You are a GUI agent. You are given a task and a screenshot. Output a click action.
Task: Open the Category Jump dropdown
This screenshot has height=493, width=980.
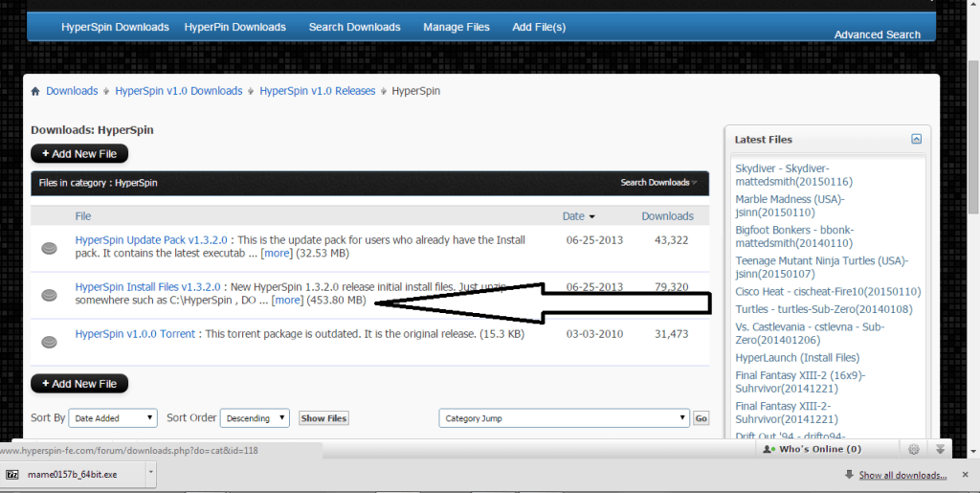tap(565, 418)
